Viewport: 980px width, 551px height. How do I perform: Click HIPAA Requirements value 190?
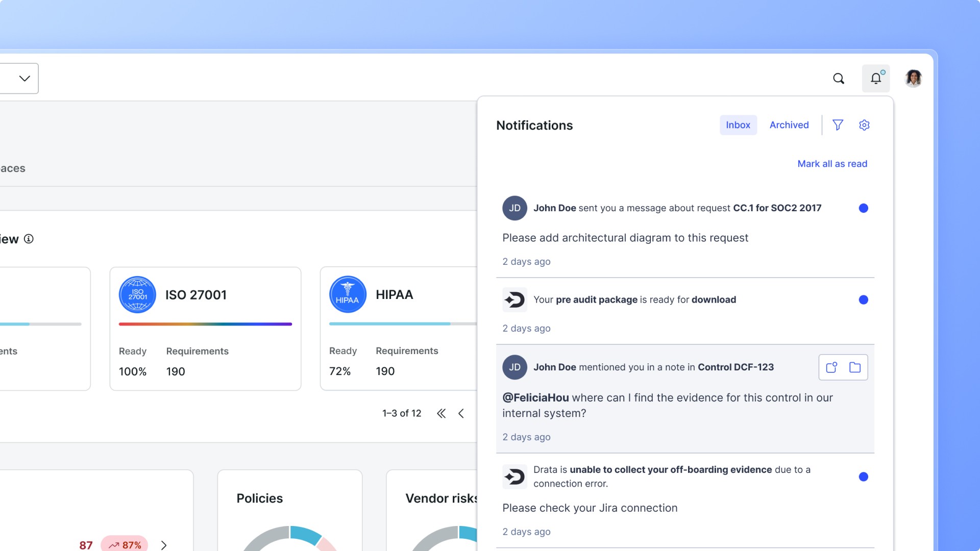(x=385, y=371)
